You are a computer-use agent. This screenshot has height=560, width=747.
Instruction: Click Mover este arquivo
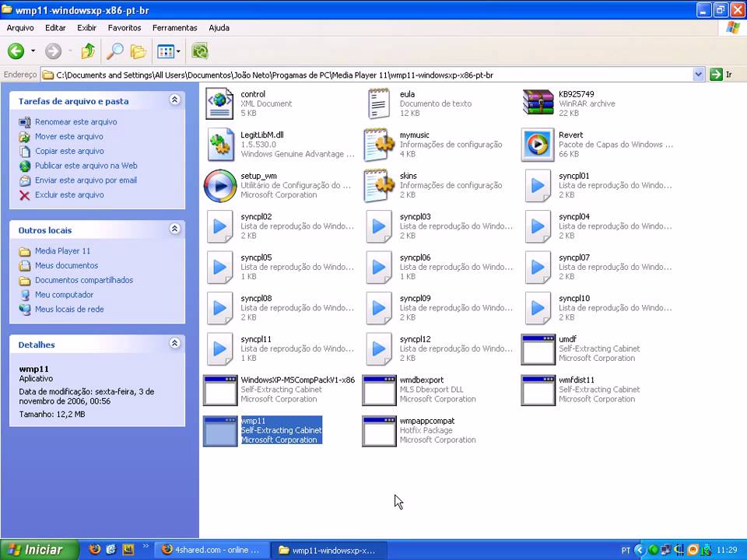click(x=69, y=137)
